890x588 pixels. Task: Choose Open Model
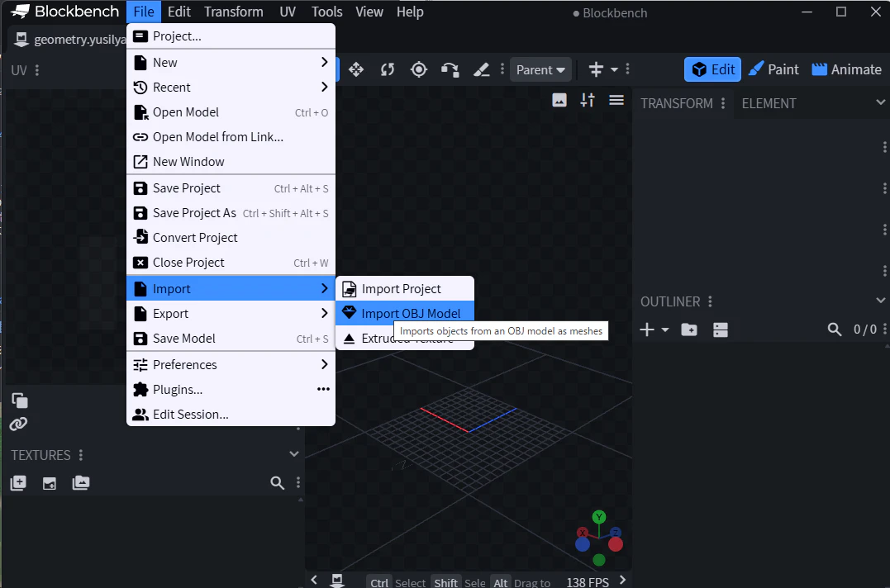click(x=231, y=112)
